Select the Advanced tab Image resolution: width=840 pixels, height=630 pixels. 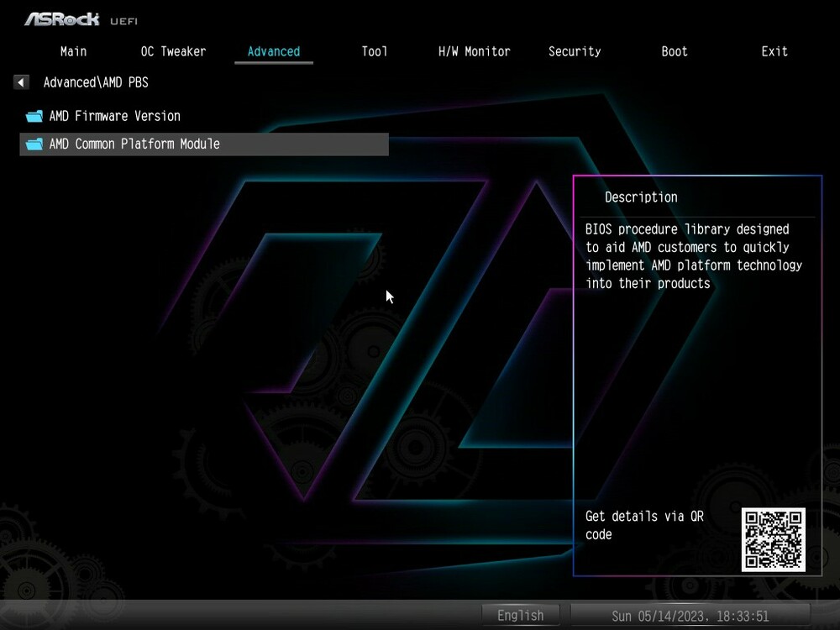274,51
